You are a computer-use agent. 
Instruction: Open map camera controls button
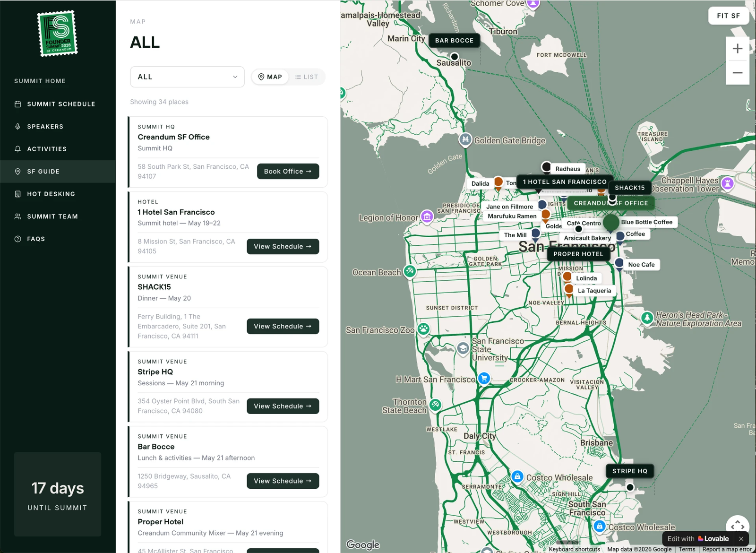[x=738, y=526]
